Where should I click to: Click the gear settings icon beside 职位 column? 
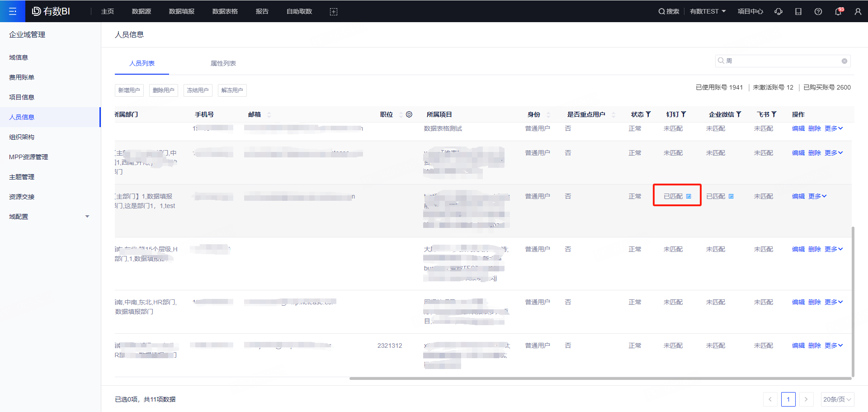pyautogui.click(x=409, y=114)
